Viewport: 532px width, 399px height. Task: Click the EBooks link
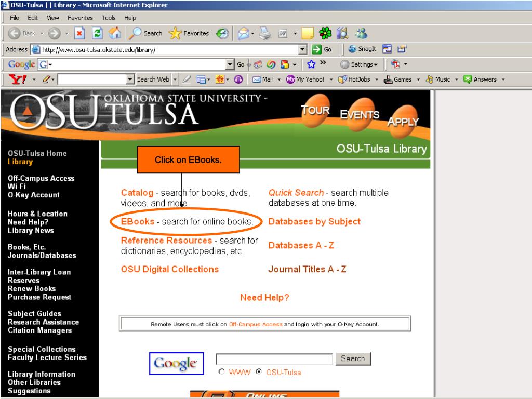(138, 221)
